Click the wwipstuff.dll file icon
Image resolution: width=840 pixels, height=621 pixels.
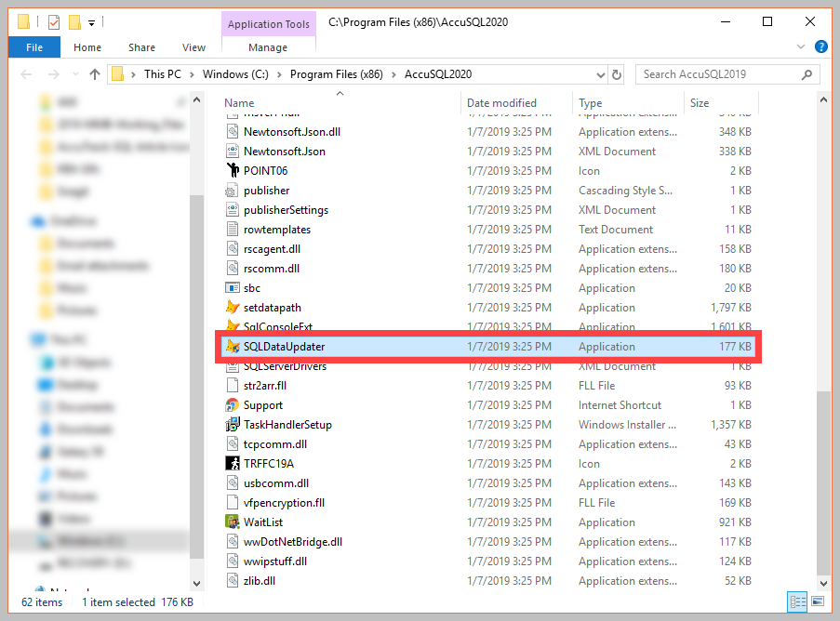coord(233,562)
